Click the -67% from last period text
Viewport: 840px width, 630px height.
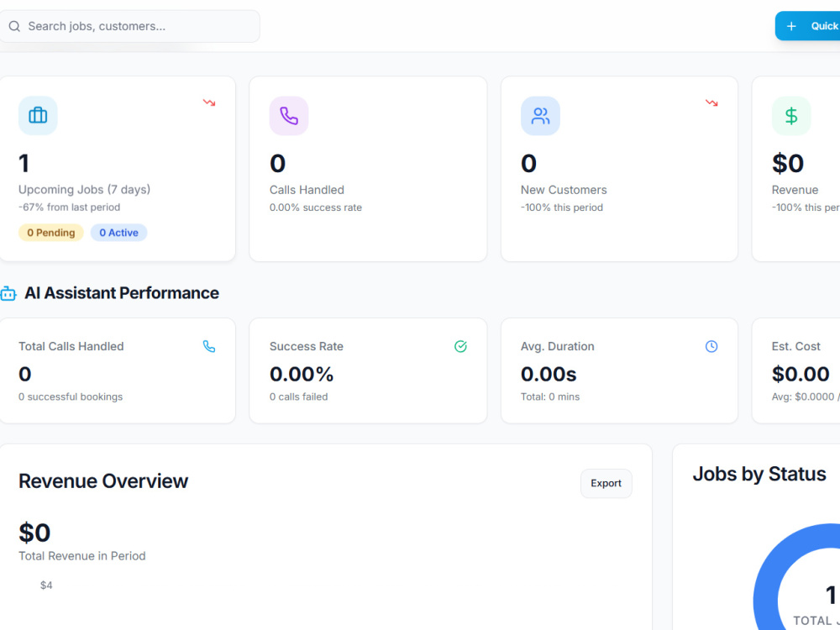click(69, 207)
